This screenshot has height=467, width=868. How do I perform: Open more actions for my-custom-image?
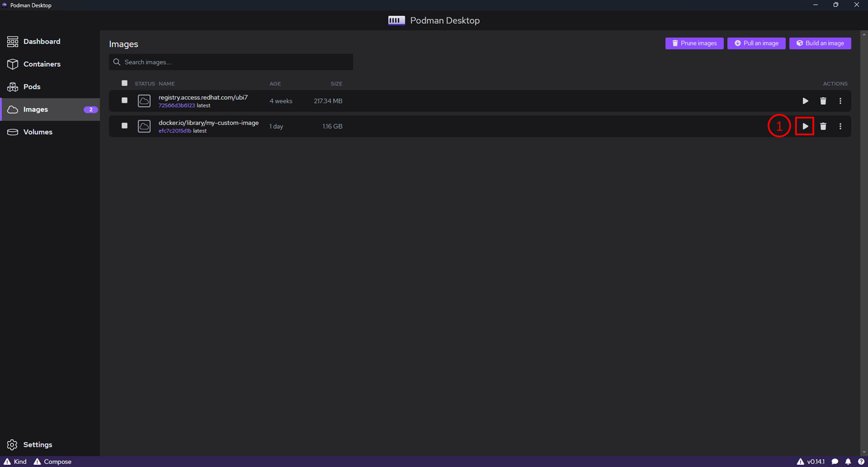[840, 126]
